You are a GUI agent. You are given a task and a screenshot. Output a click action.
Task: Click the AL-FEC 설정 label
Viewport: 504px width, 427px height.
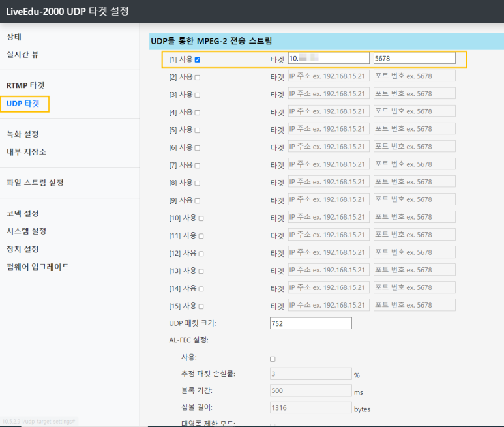(x=188, y=340)
